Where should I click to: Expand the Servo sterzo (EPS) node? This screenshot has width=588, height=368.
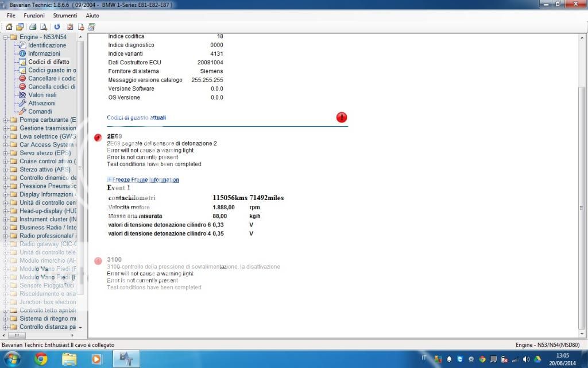click(x=6, y=154)
